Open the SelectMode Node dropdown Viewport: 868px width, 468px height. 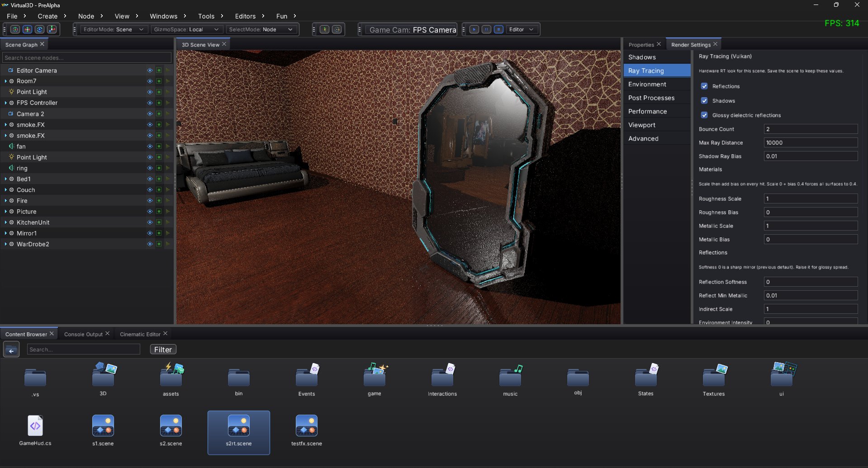(261, 29)
